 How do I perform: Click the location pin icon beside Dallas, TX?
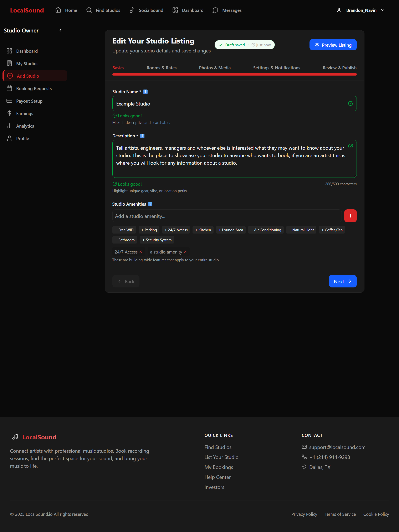tap(304, 467)
